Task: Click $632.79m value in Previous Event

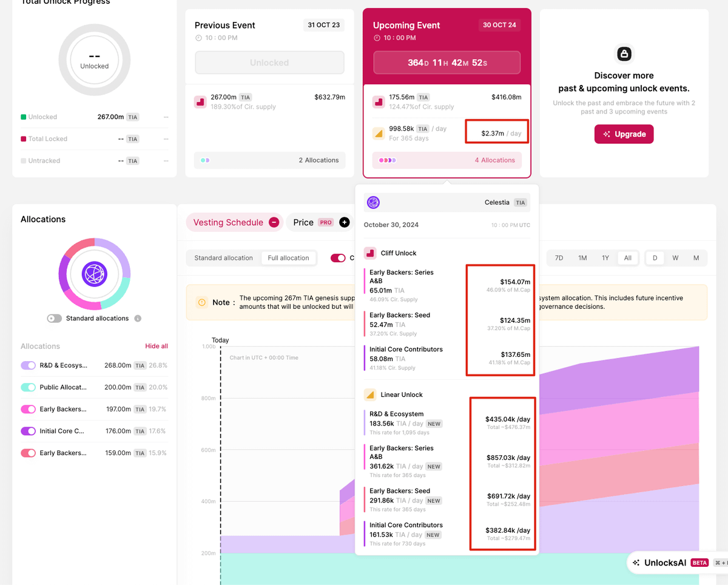Action: pyautogui.click(x=330, y=97)
